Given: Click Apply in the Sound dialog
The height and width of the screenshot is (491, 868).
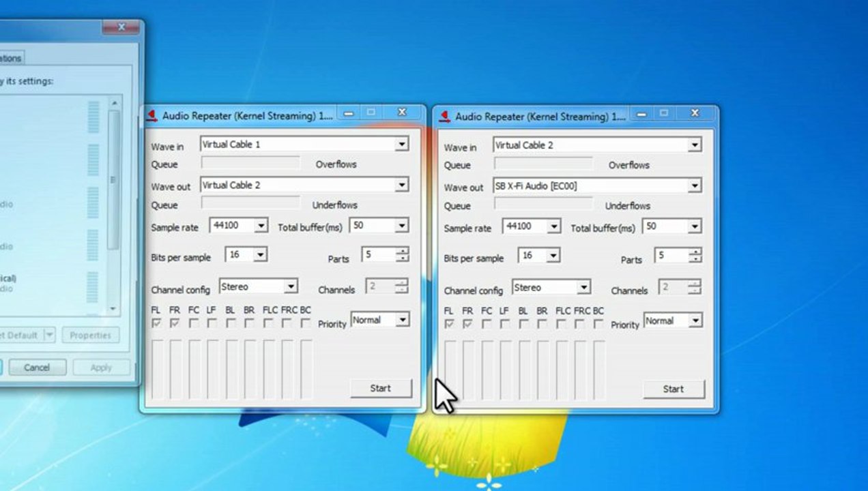Looking at the screenshot, I should point(101,368).
